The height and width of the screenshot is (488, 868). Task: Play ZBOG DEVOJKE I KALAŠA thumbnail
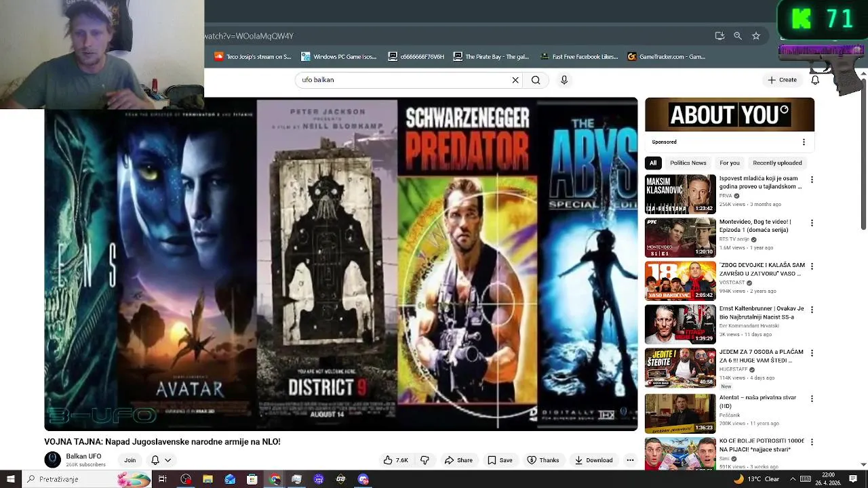(680, 281)
